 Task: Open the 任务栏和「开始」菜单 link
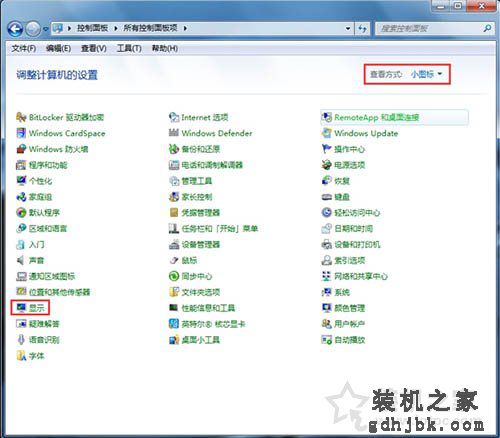pos(220,229)
